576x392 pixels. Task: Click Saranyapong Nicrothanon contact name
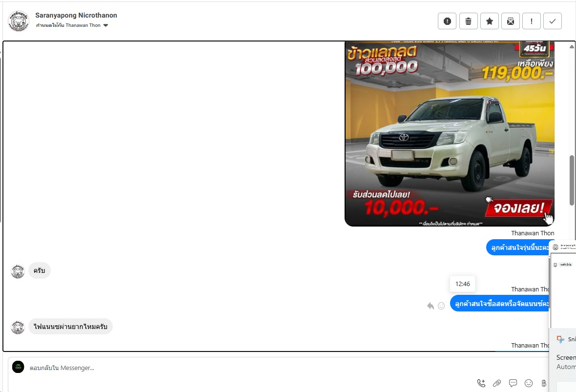(76, 15)
